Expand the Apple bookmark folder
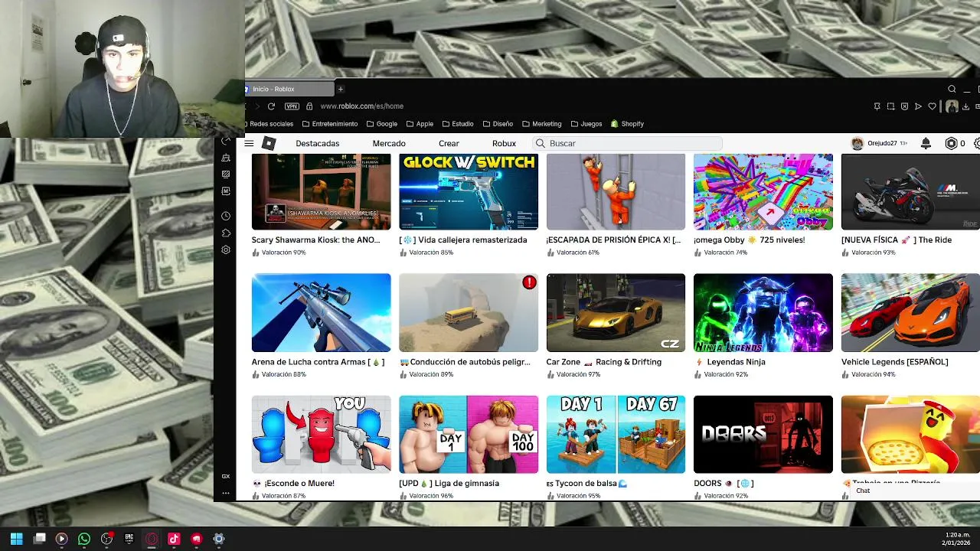The image size is (980, 551). point(420,124)
